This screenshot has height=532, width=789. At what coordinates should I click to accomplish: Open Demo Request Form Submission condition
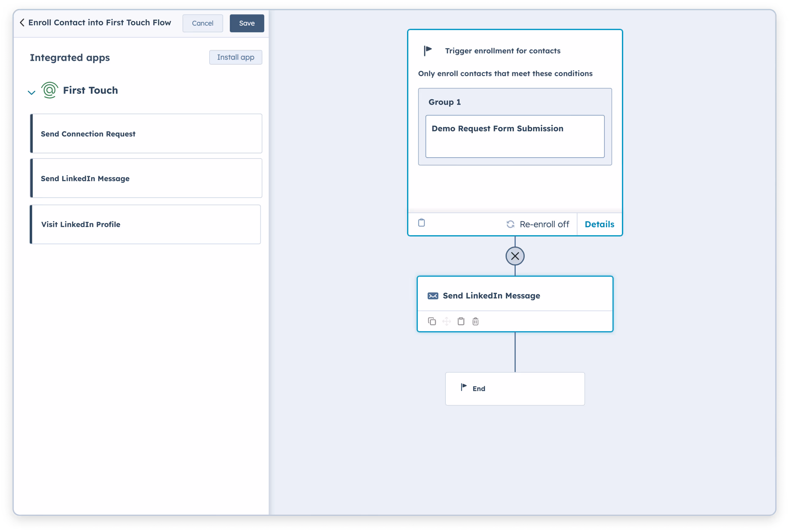[515, 136]
